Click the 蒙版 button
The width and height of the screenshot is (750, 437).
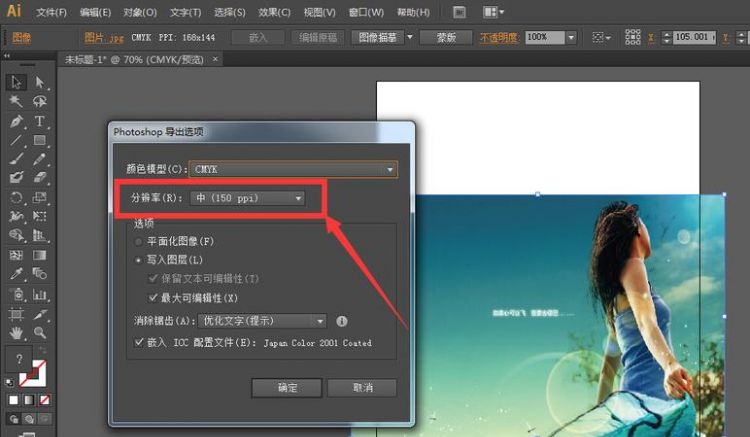[x=446, y=37]
